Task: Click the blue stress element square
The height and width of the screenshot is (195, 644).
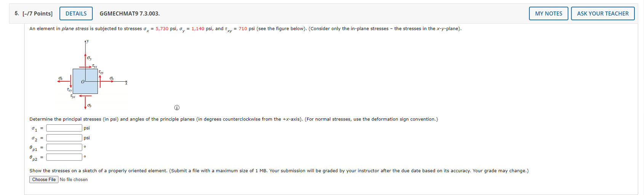Action: [x=85, y=81]
